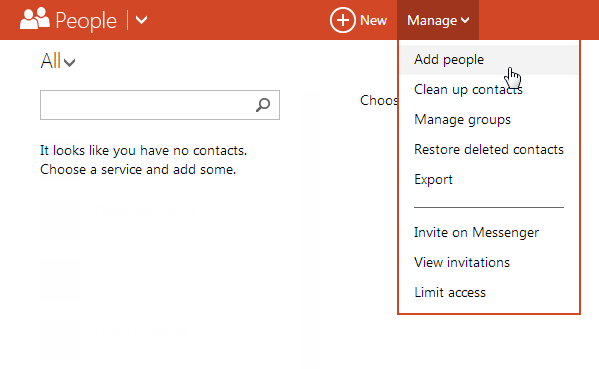Select Invite on Messenger
The height and width of the screenshot is (369, 599).
tap(489, 232)
